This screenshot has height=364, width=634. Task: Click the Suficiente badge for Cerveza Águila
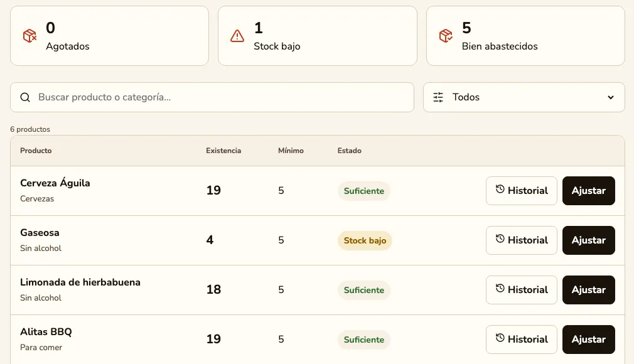point(364,191)
